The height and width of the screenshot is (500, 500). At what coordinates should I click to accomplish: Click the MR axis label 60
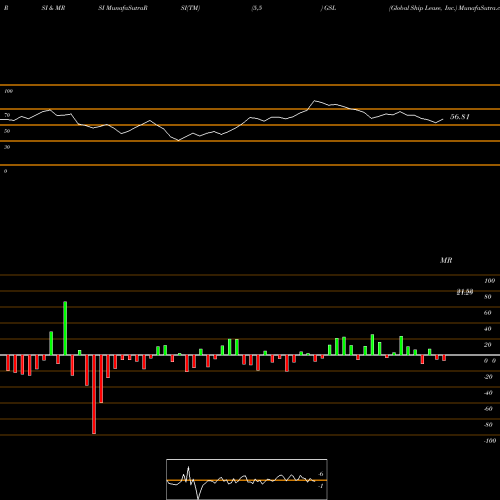coord(488,313)
